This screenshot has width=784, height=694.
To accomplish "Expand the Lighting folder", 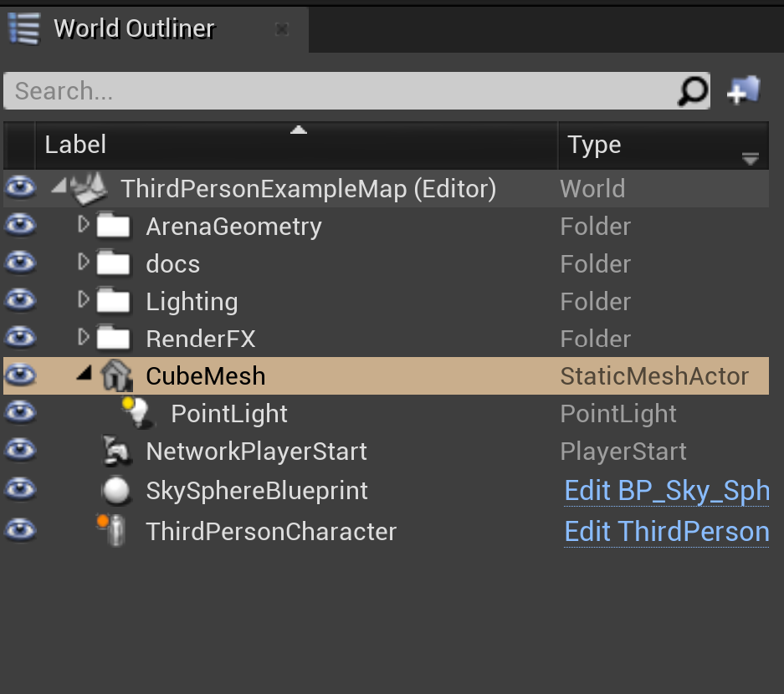I will click(x=84, y=299).
